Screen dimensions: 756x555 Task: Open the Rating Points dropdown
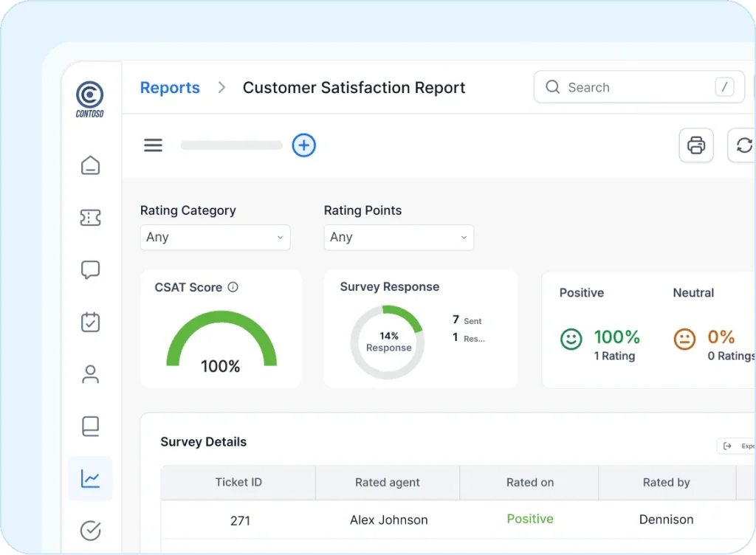point(399,238)
